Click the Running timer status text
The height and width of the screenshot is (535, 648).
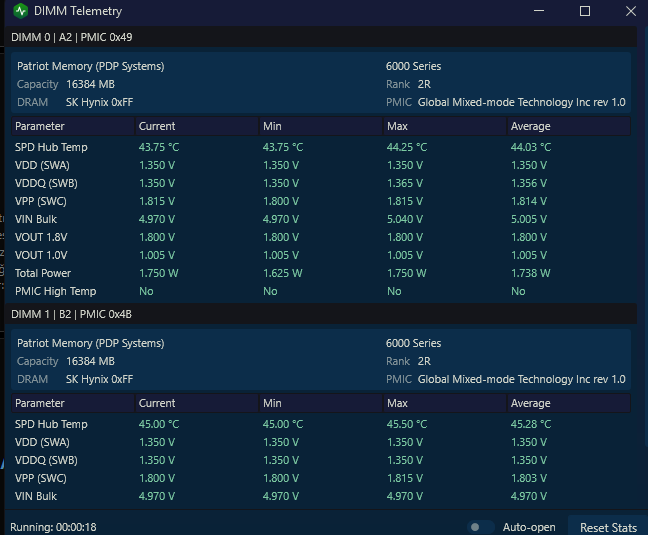pos(53,528)
